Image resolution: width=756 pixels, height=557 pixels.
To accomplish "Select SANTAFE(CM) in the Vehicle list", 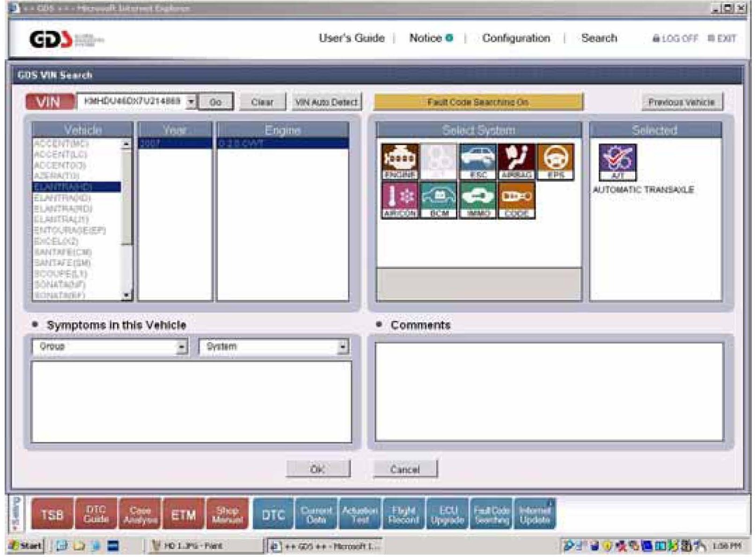I will pyautogui.click(x=63, y=253).
